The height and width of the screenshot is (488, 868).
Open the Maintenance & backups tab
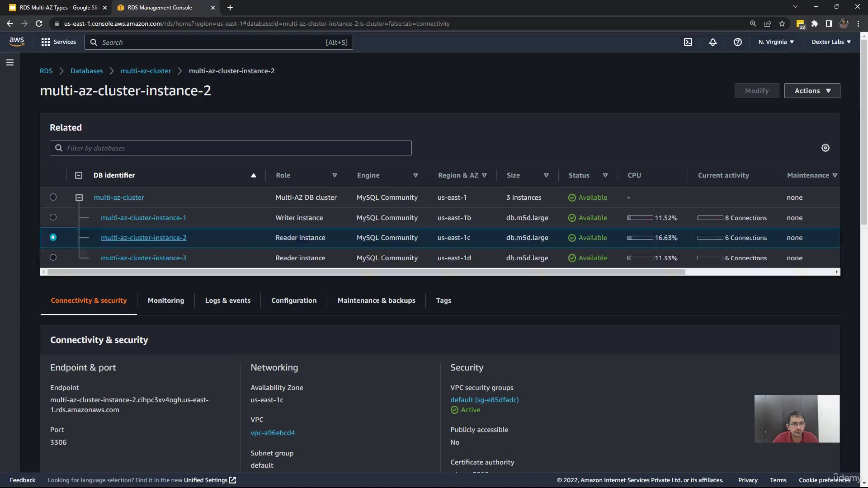tap(376, 300)
